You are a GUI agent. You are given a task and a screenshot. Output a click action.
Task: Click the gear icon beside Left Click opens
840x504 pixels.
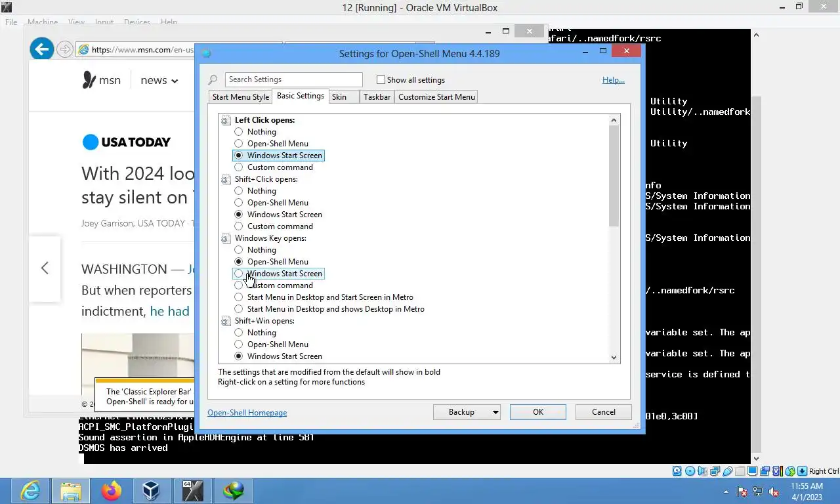coord(226,120)
